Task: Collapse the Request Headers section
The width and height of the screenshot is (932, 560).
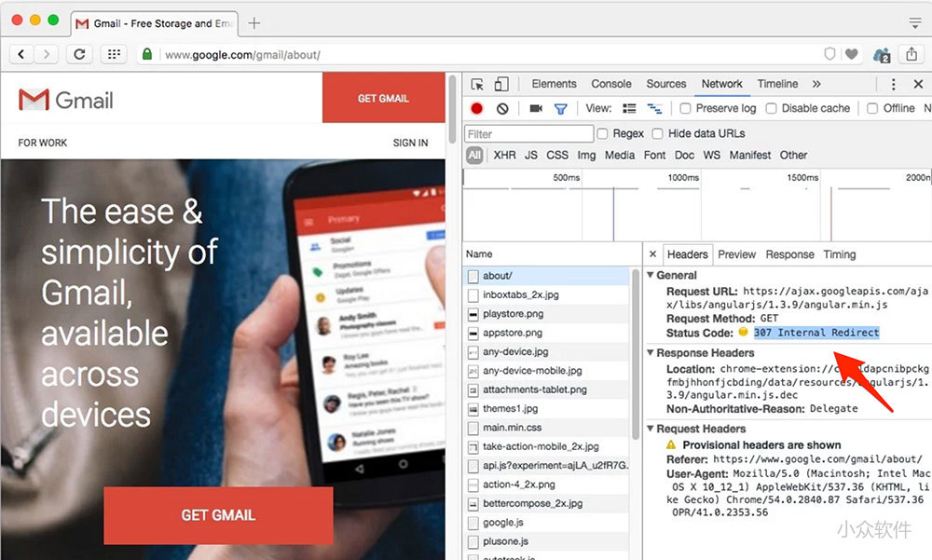Action: (651, 428)
